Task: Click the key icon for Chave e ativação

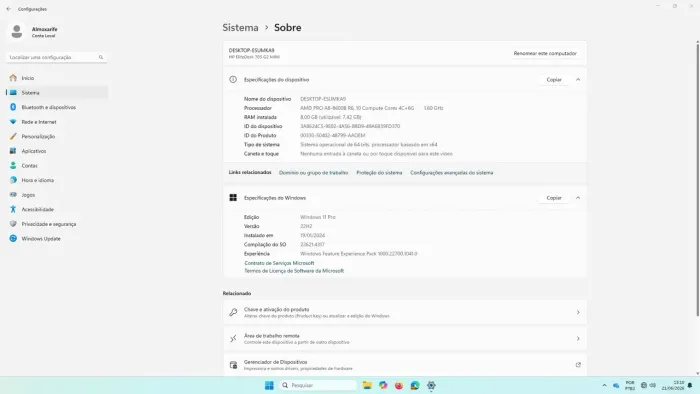Action: pyautogui.click(x=233, y=312)
